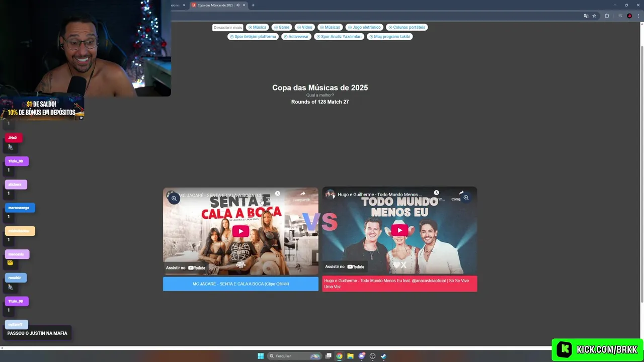Select the 'Músicas' suggestion chip
Screen dimensions: 644x362
pos(330,27)
